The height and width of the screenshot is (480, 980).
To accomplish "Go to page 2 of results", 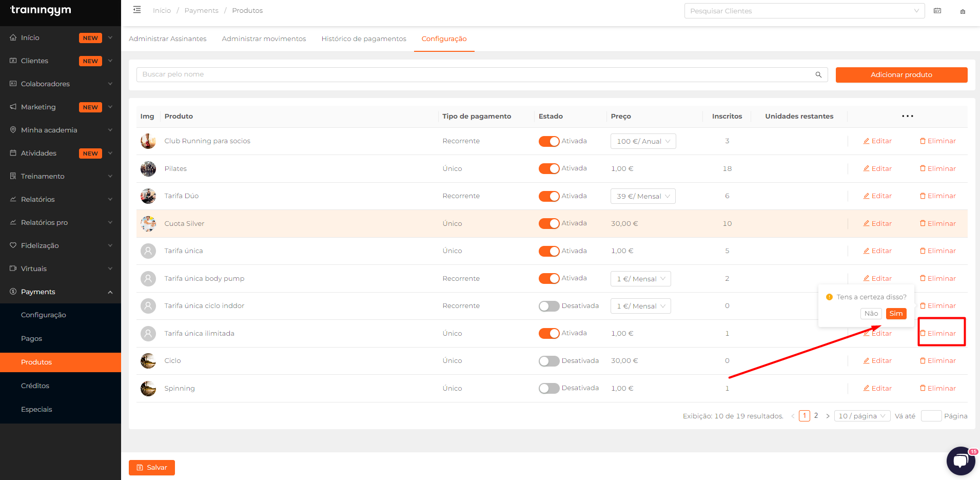I will click(x=816, y=416).
